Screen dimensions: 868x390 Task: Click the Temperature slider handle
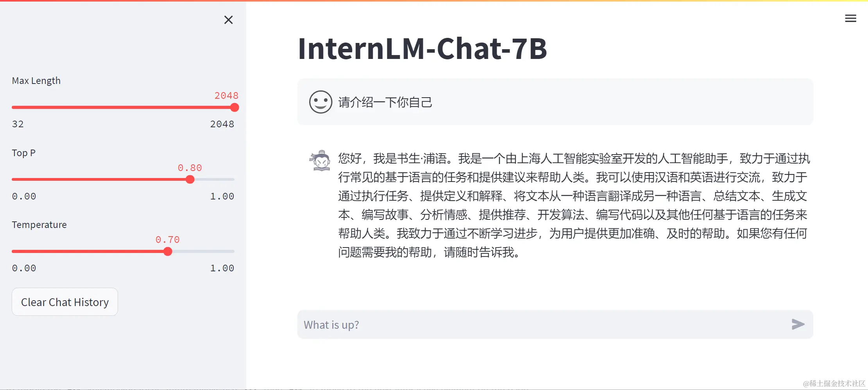168,251
